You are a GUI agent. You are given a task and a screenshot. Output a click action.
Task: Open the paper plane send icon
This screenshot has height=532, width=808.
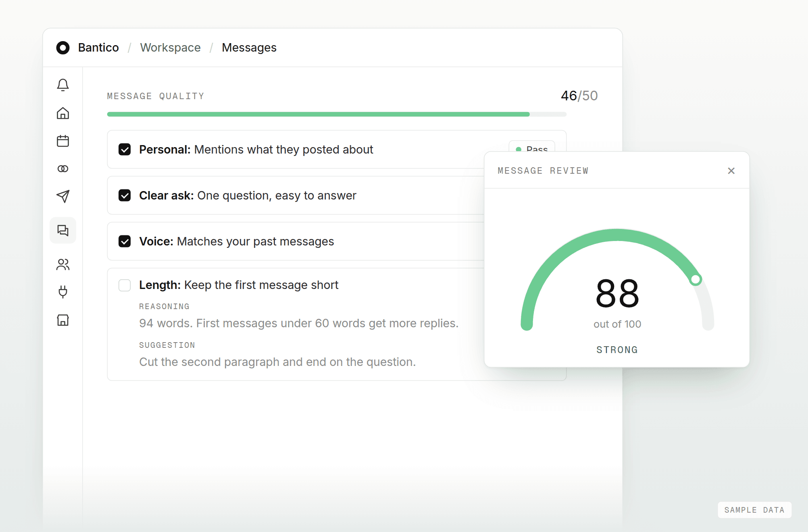[63, 196]
